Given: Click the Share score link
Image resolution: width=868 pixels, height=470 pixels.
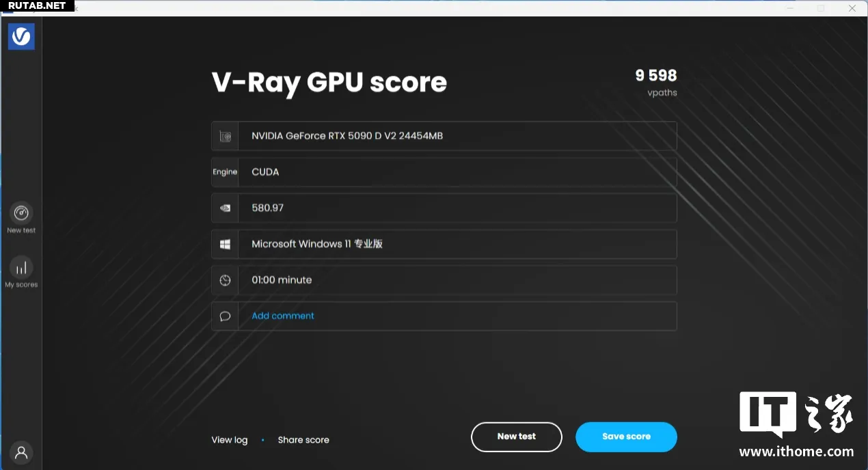Looking at the screenshot, I should pyautogui.click(x=303, y=440).
